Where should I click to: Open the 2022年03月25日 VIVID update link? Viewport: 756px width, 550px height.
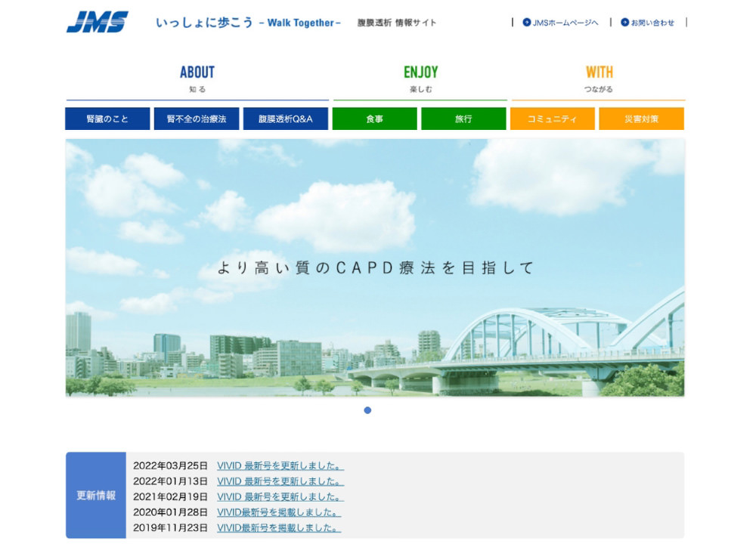(x=280, y=466)
